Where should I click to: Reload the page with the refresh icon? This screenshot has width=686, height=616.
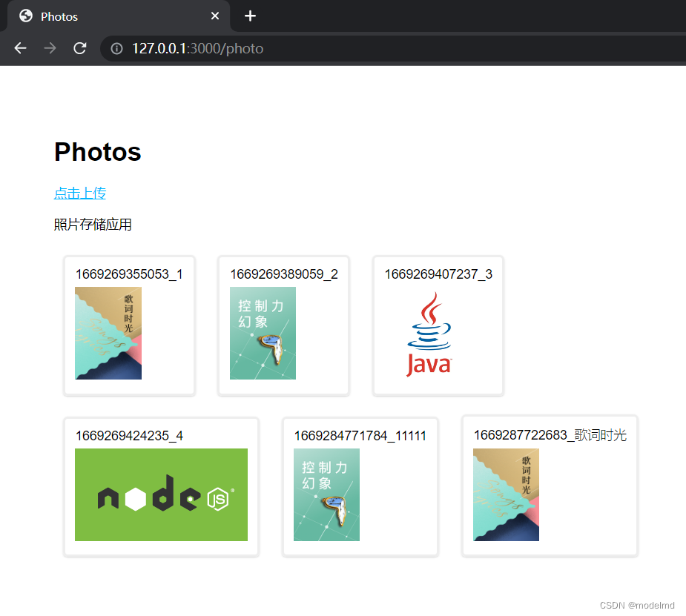[x=79, y=48]
